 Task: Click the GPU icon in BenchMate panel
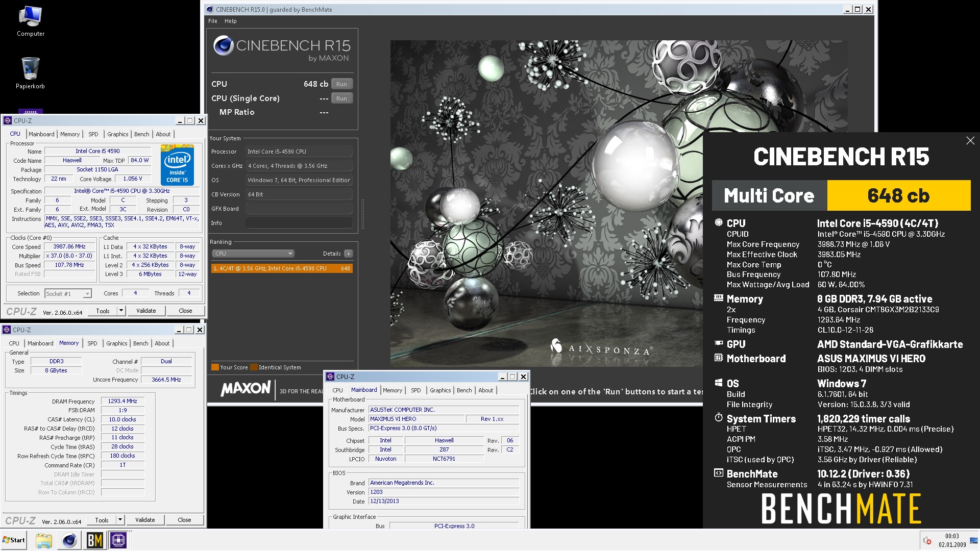(719, 343)
